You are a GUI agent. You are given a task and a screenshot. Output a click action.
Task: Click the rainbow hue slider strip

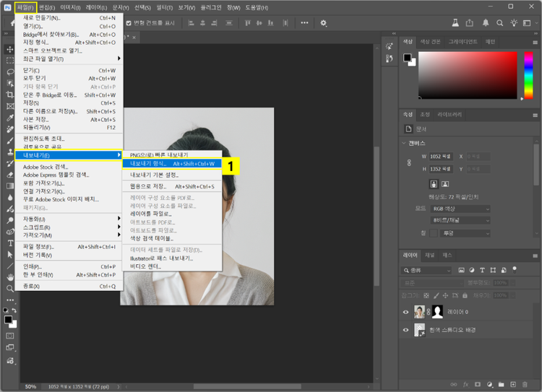pos(529,76)
